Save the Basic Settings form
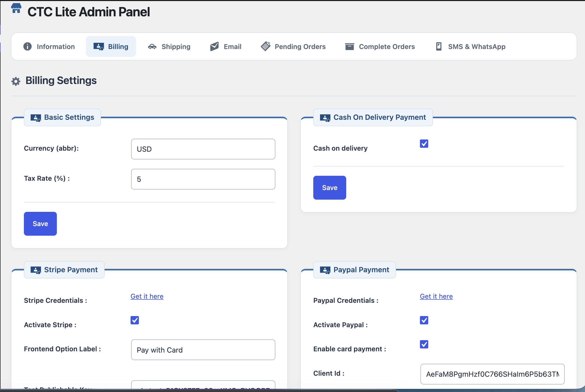The image size is (585, 392). [40, 224]
